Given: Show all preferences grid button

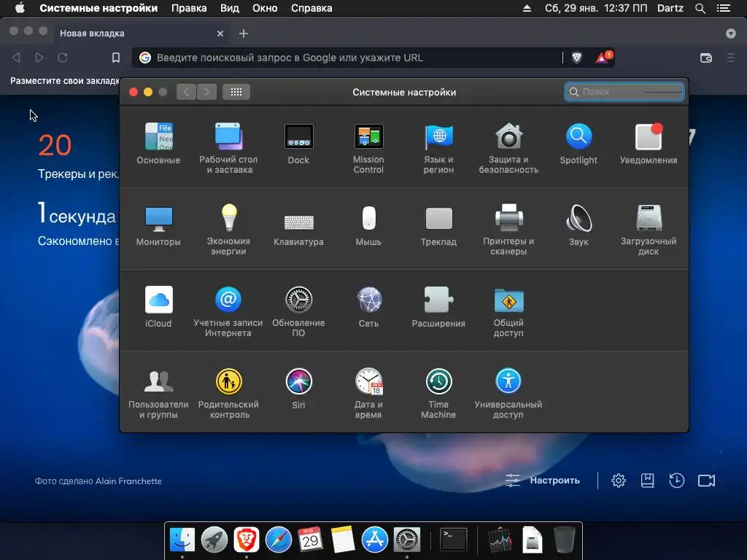Looking at the screenshot, I should click(236, 92).
